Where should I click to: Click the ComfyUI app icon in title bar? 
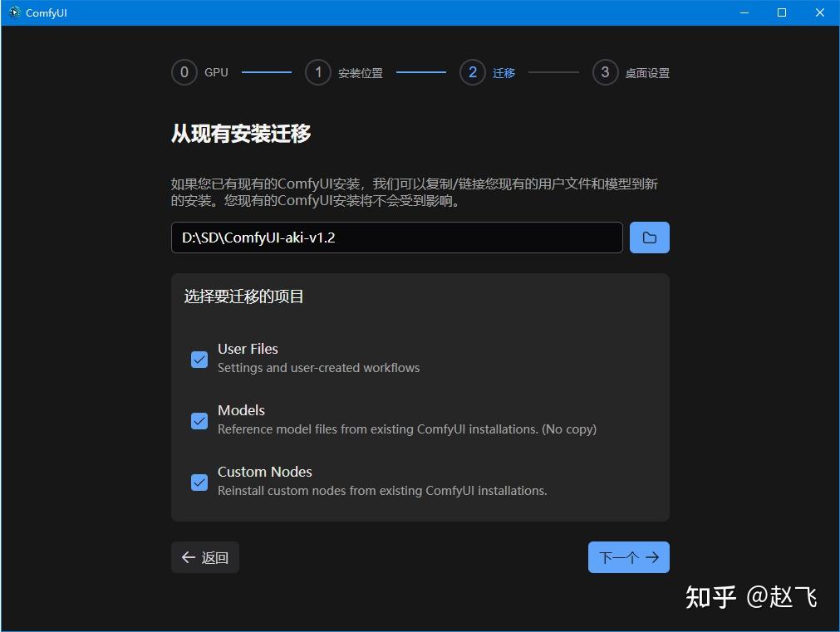click(15, 12)
